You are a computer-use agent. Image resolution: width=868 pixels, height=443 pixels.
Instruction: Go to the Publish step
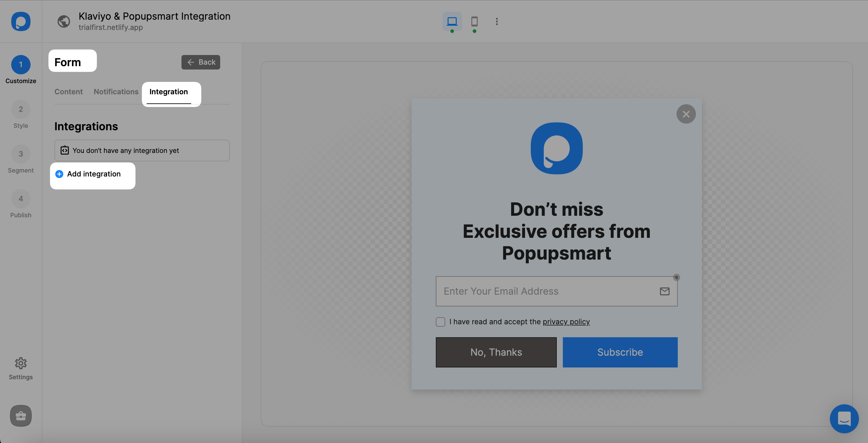coord(21,199)
